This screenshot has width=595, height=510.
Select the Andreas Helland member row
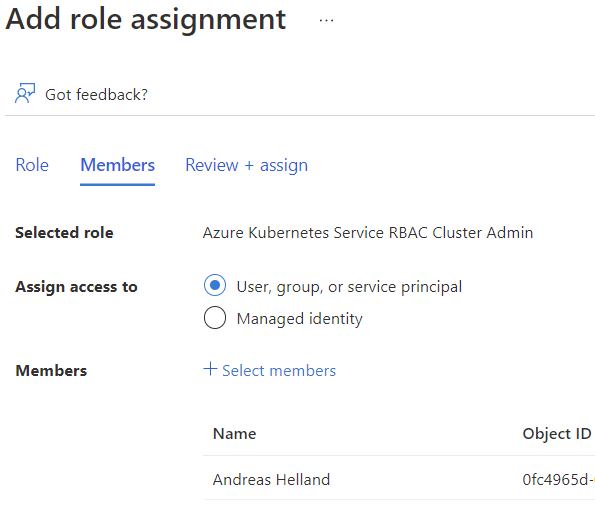click(399, 479)
